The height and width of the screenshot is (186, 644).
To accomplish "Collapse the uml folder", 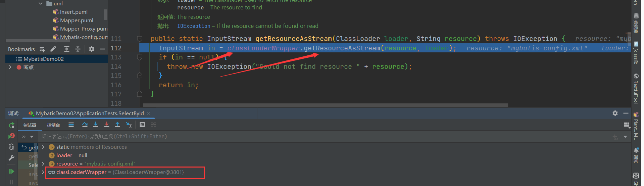I will click(41, 3).
